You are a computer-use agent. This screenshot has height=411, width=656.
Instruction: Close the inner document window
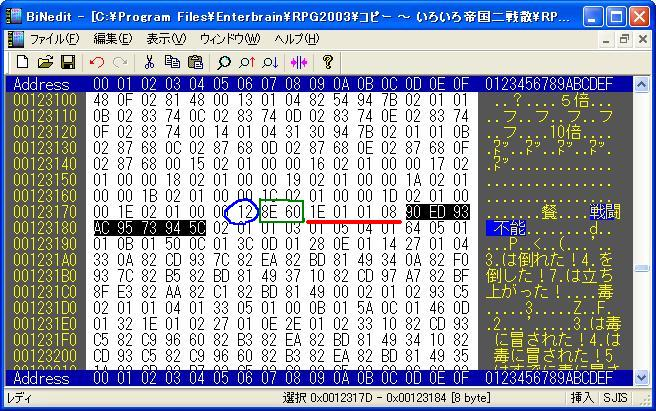tap(643, 40)
